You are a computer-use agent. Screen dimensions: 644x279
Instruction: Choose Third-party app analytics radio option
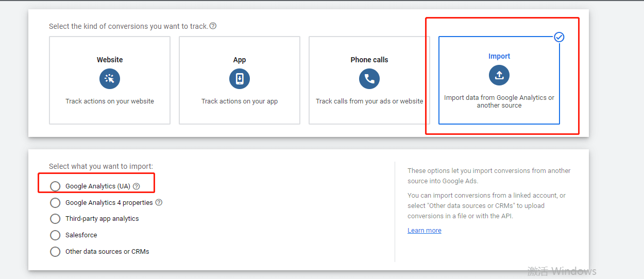point(55,219)
